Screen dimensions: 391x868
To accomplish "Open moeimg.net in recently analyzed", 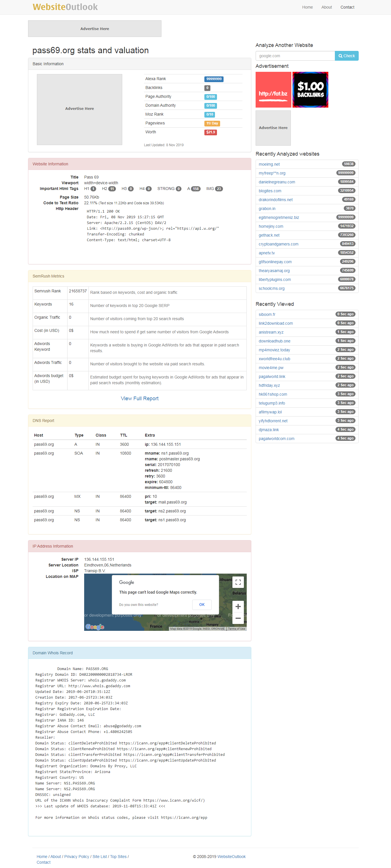I will tap(269, 164).
